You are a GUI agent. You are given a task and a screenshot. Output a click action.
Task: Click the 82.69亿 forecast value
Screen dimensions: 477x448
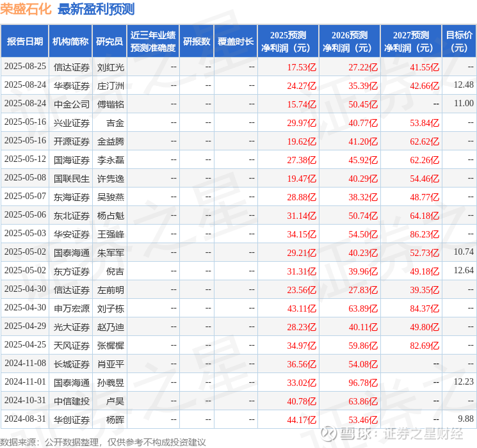coord(424,346)
